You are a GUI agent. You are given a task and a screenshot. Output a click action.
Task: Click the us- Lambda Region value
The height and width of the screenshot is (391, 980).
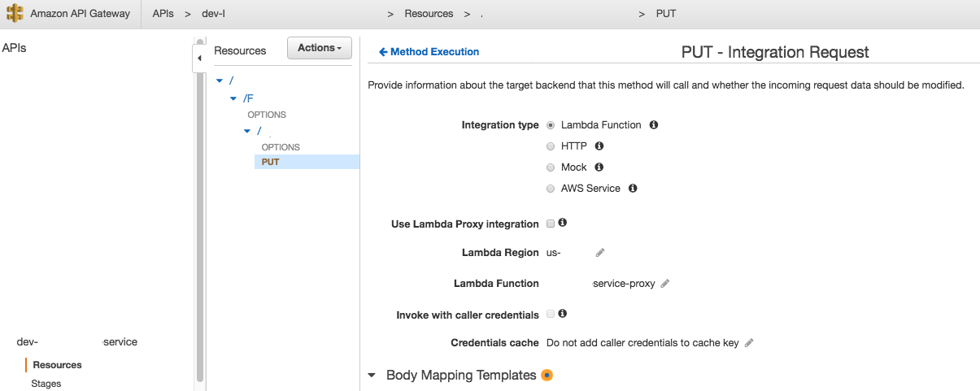coord(554,253)
